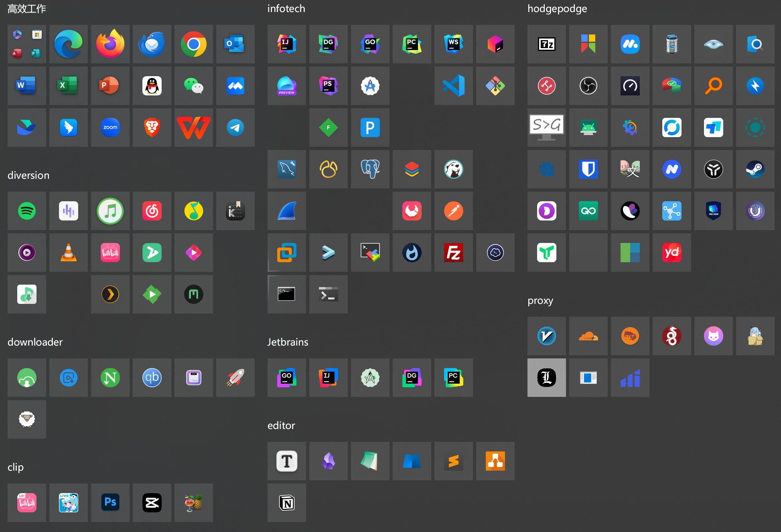Open WebStorm tile
Screen dimensions: 781x532
454,44
